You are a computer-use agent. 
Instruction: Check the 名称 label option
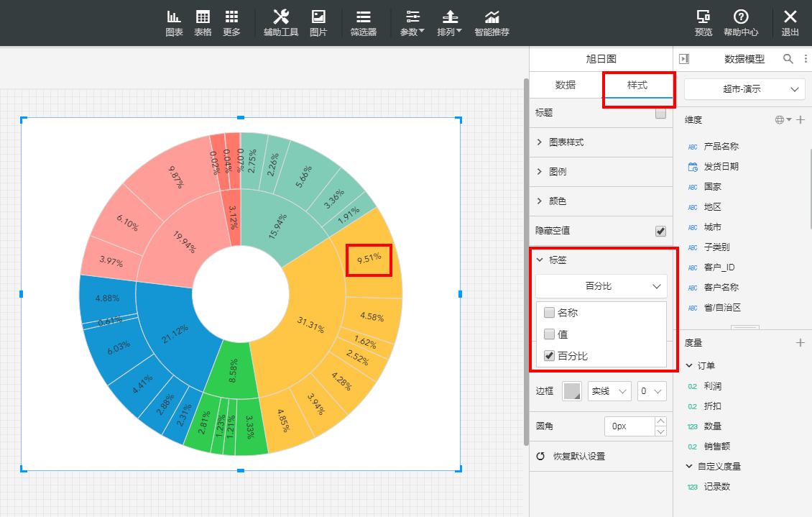(550, 313)
